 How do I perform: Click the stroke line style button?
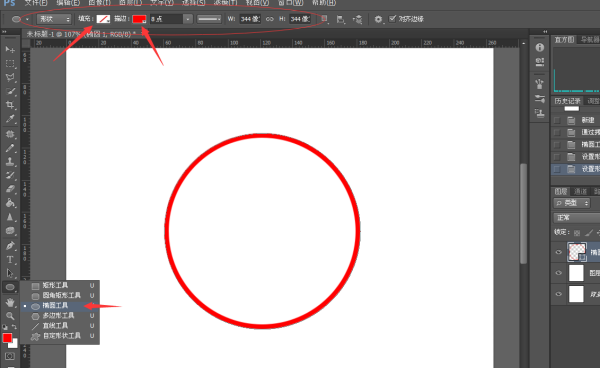(x=209, y=19)
